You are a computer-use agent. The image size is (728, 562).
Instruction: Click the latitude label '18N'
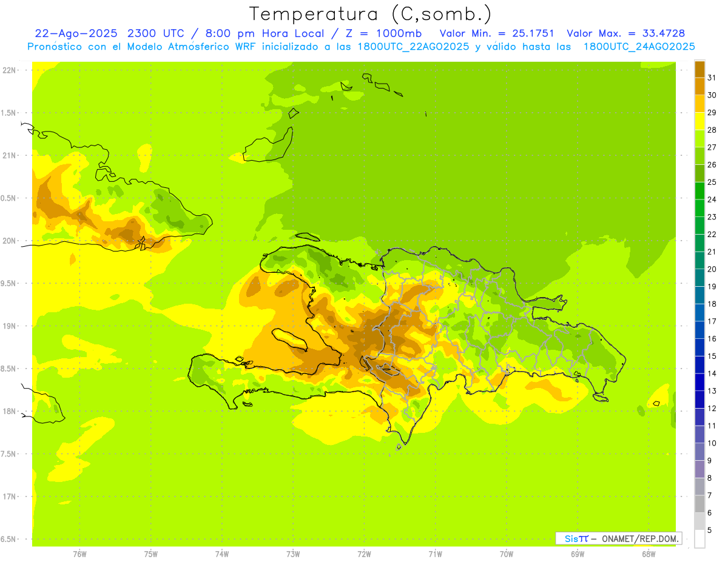(x=9, y=411)
